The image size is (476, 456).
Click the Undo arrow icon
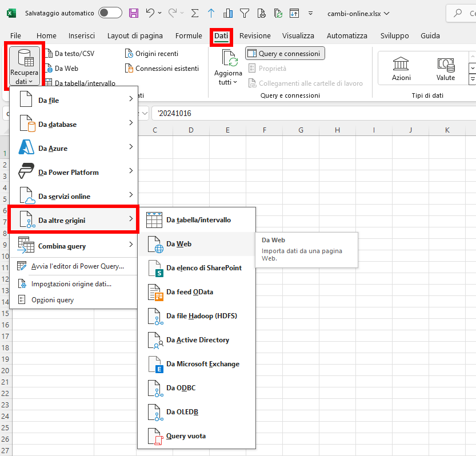(150, 13)
